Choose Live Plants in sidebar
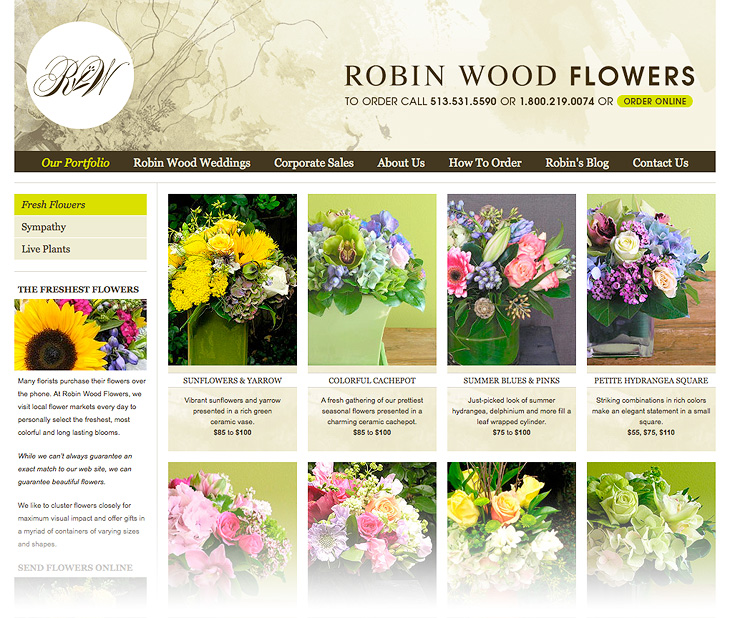The height and width of the screenshot is (618, 730). [x=80, y=249]
